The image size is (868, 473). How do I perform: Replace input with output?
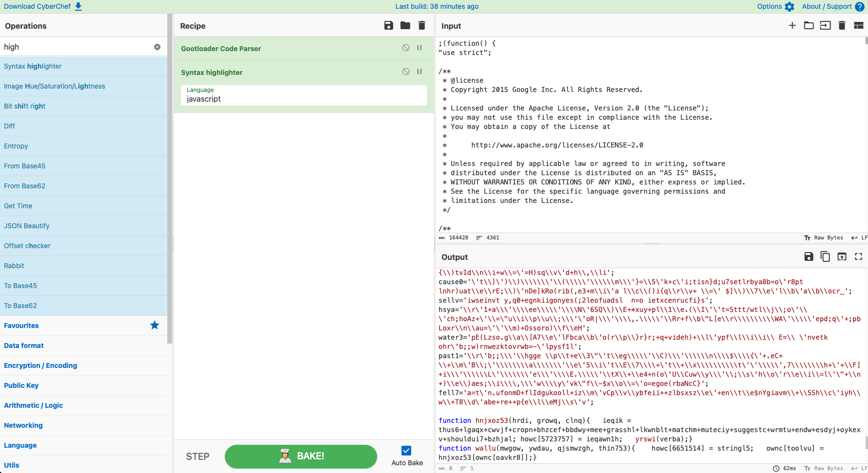842,256
